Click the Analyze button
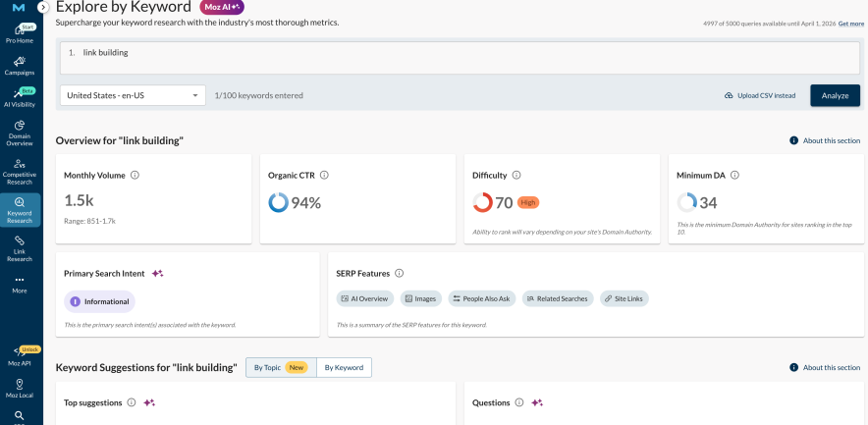 point(835,95)
